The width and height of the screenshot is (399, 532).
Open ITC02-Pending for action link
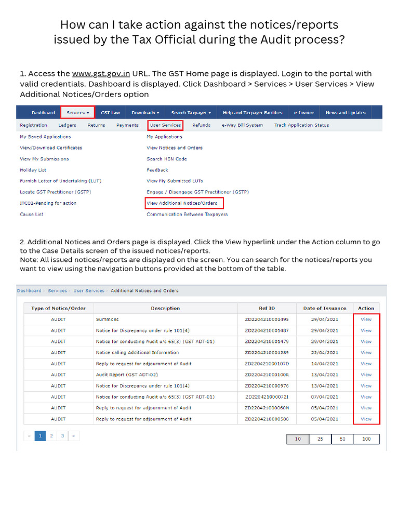(x=48, y=203)
